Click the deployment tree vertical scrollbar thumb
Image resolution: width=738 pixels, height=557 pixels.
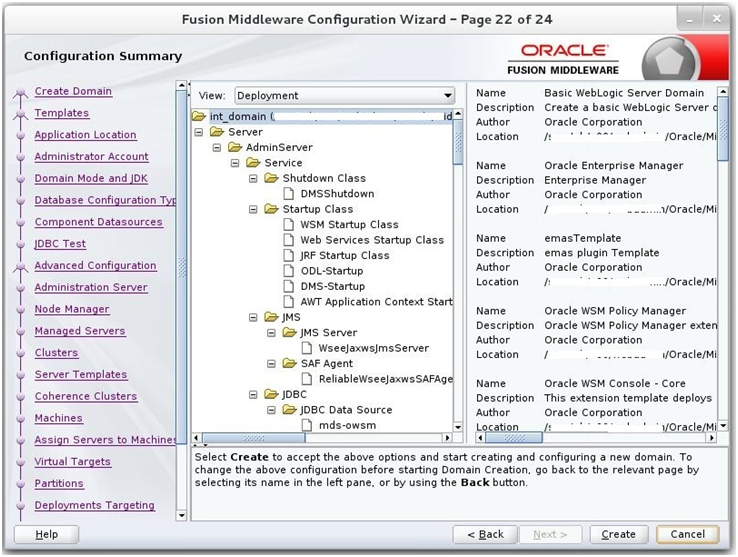(x=458, y=142)
